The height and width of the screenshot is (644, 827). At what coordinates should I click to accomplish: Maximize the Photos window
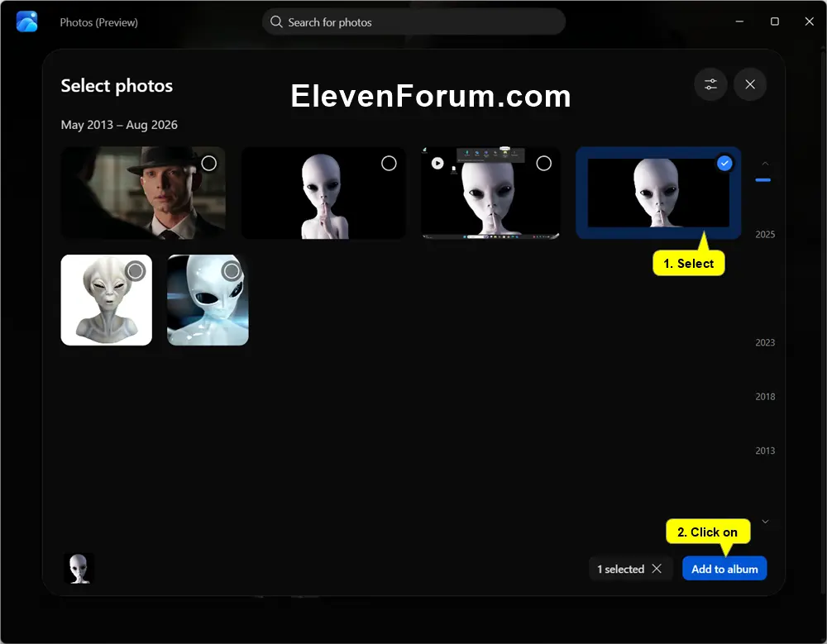point(774,21)
